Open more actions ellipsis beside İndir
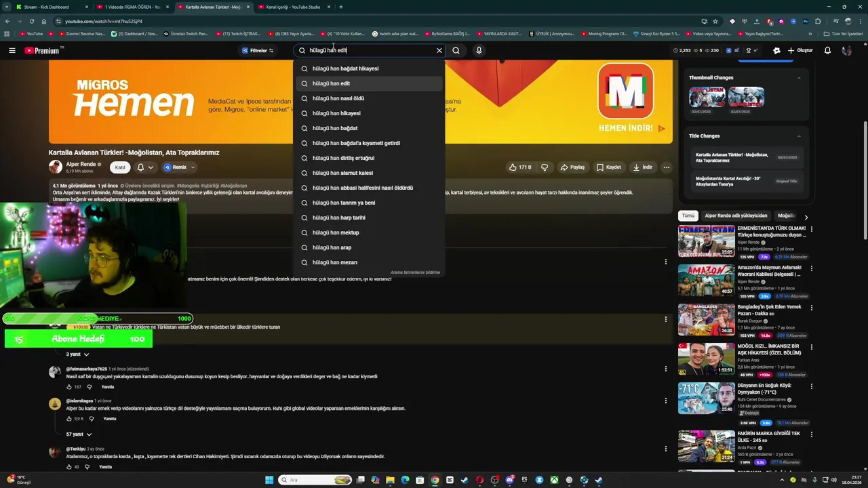The height and width of the screenshot is (488, 868). [x=667, y=167]
